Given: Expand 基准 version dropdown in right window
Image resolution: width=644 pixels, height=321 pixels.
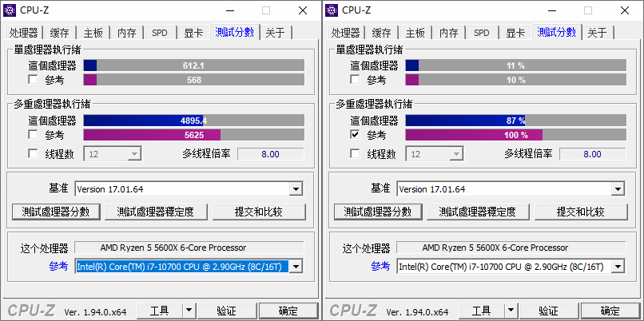Looking at the screenshot, I should coord(618,189).
